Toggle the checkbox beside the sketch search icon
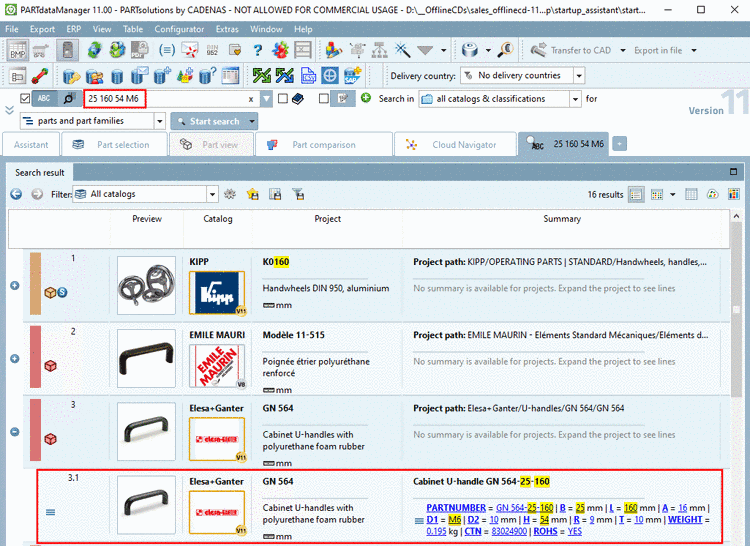750x546 pixels. [x=324, y=98]
